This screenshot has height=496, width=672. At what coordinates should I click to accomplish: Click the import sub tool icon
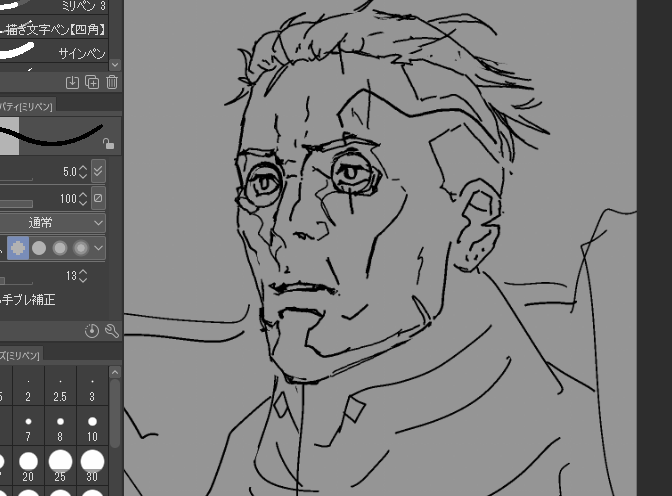click(x=72, y=82)
